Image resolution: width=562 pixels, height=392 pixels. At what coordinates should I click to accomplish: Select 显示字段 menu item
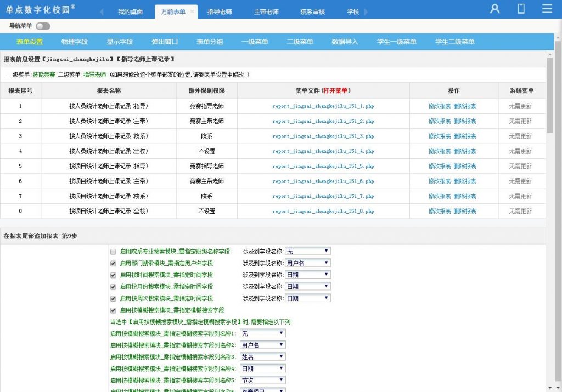120,42
